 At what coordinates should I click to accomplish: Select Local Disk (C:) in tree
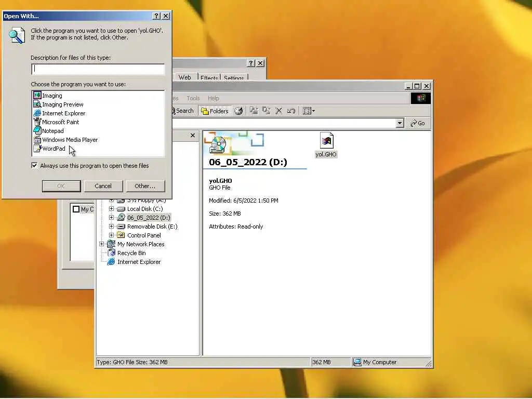(x=145, y=209)
